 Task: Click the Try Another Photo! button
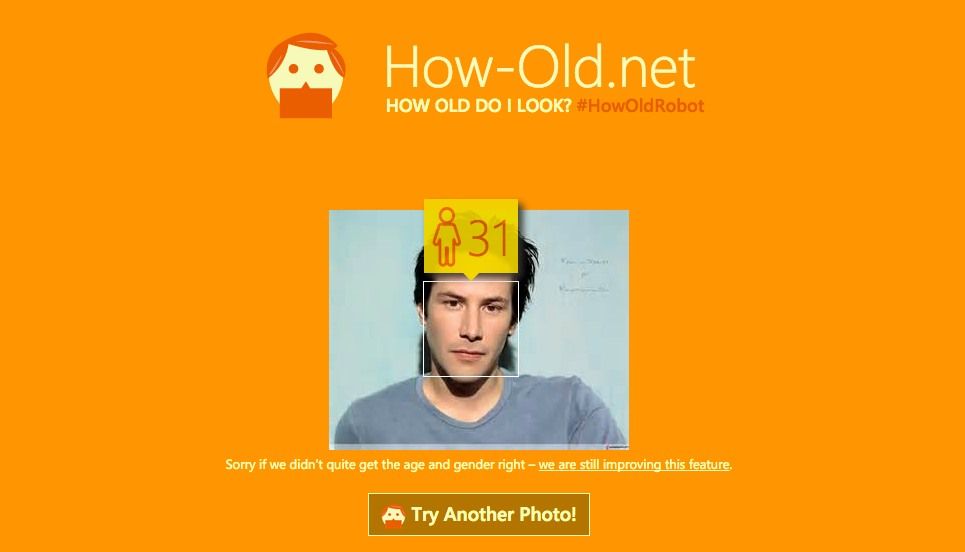[479, 514]
